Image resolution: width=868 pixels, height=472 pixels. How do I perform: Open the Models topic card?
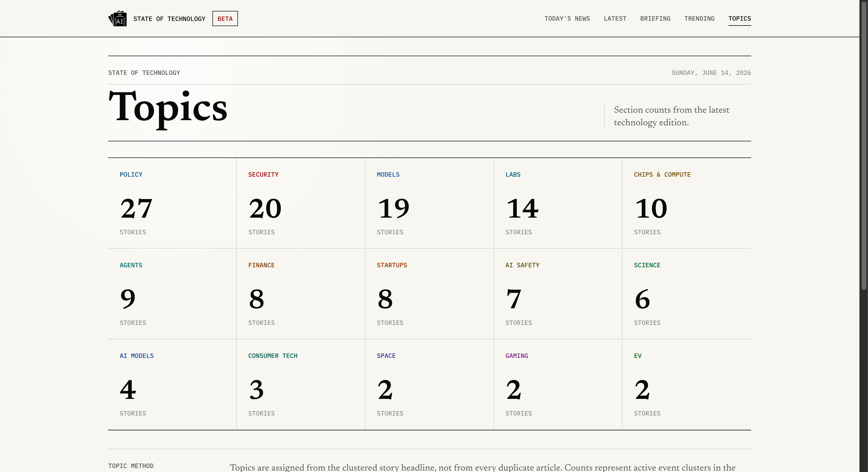[429, 203]
